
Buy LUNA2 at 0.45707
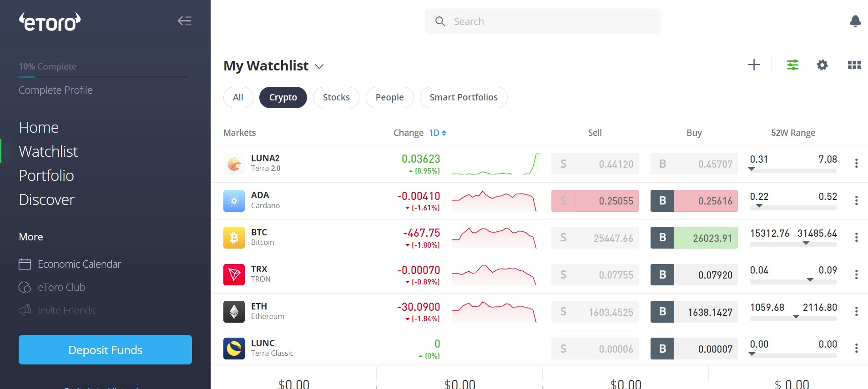694,164
